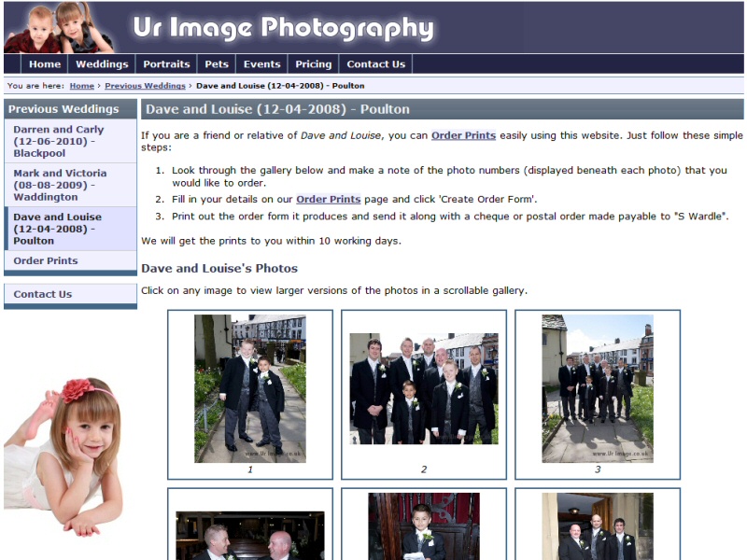Open photo thumbnail number 3

598,388
